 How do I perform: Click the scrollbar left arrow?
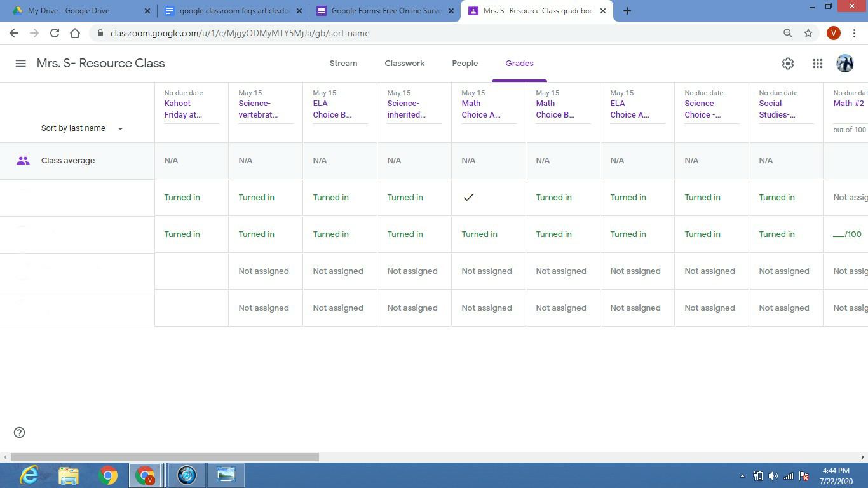5,457
